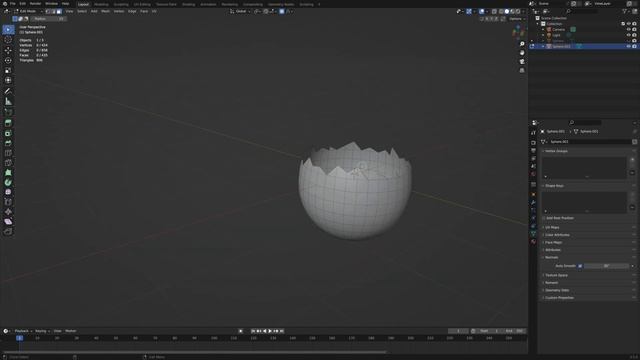Select the Select Box tool
640x360 pixels.
8,29
